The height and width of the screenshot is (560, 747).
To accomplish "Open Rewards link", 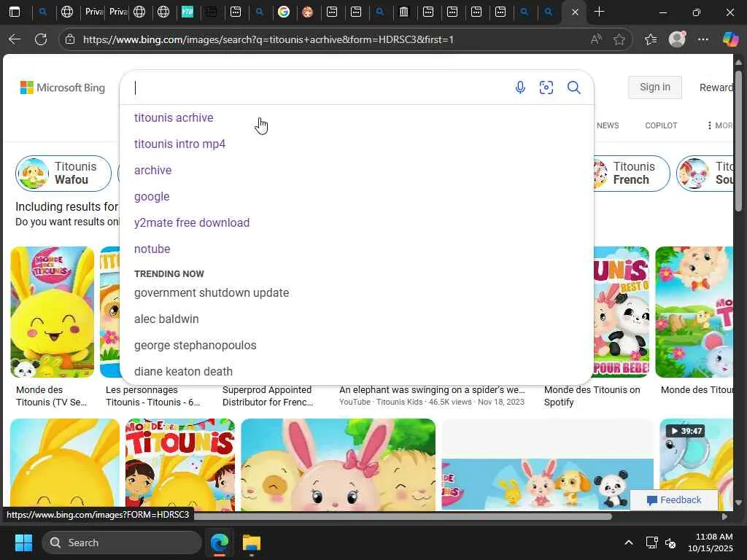I will tap(716, 87).
